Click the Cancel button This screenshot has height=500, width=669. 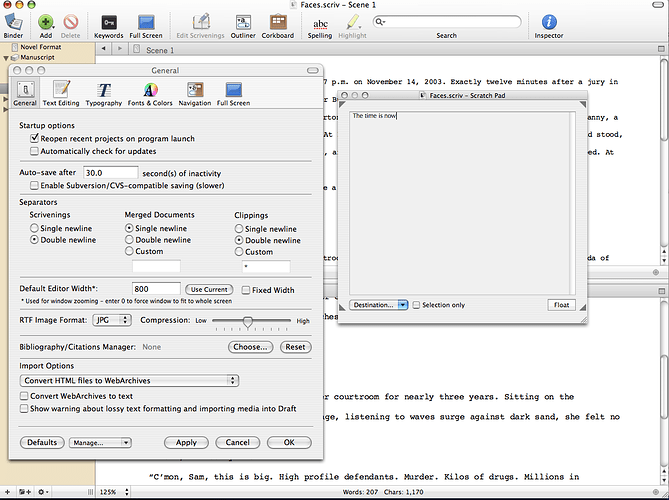238,442
